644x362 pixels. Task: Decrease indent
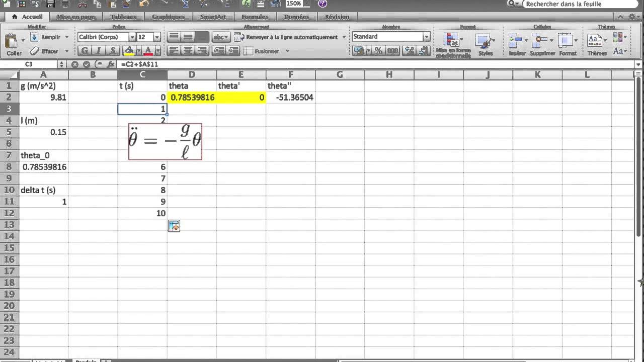(219, 51)
